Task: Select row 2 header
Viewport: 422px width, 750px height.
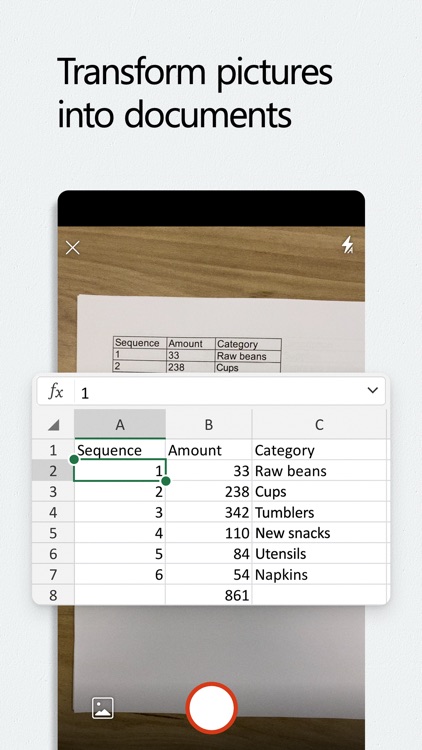Action: tap(53, 471)
